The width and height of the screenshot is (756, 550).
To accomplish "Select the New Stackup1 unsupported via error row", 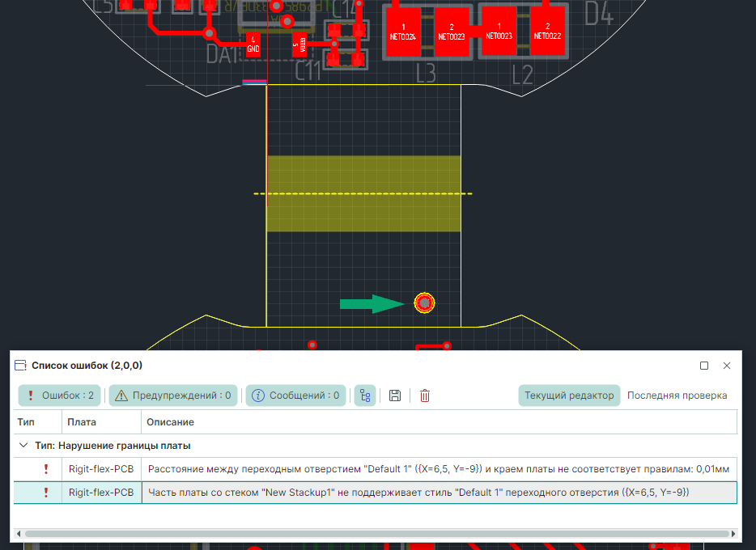I will click(437, 493).
